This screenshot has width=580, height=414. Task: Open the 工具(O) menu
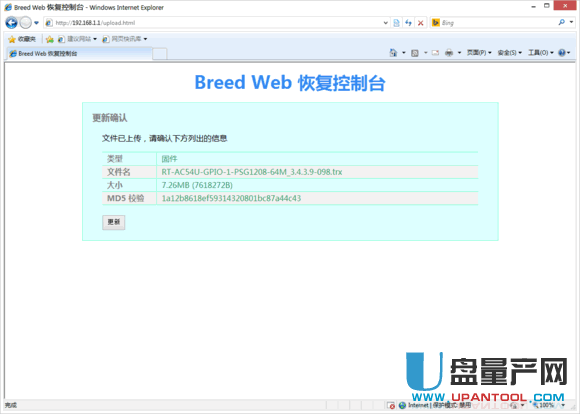540,53
